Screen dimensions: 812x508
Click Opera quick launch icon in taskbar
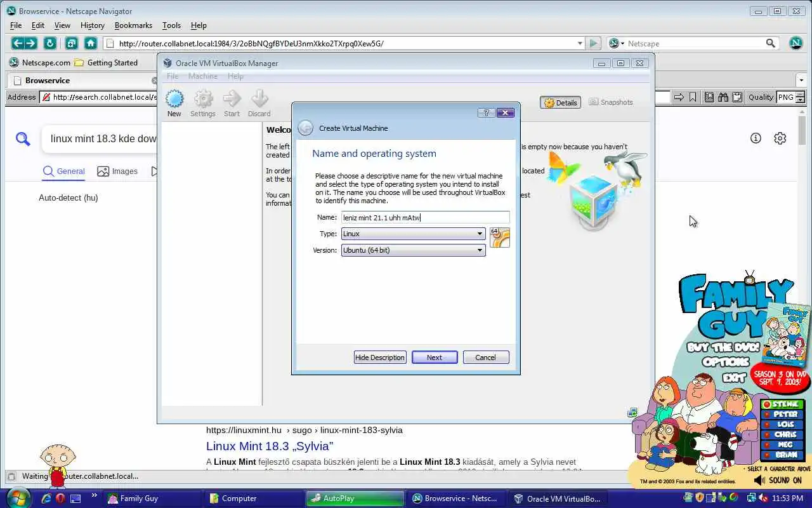click(x=60, y=498)
